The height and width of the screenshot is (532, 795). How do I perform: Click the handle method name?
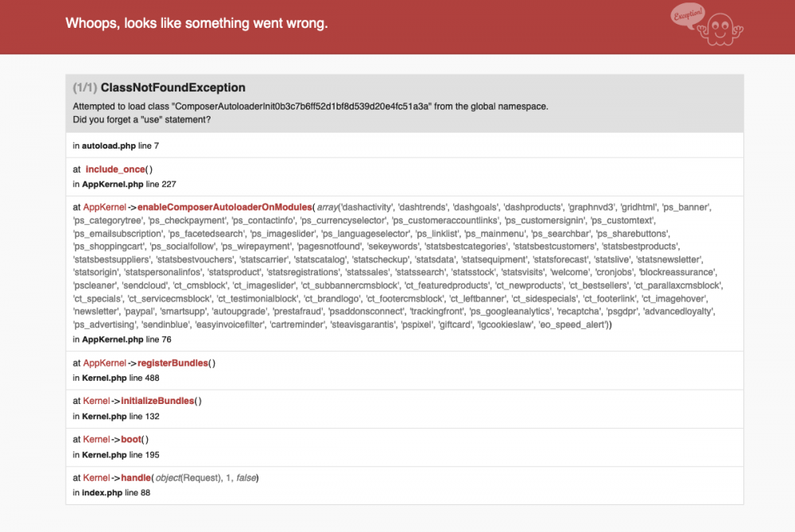[137, 477]
